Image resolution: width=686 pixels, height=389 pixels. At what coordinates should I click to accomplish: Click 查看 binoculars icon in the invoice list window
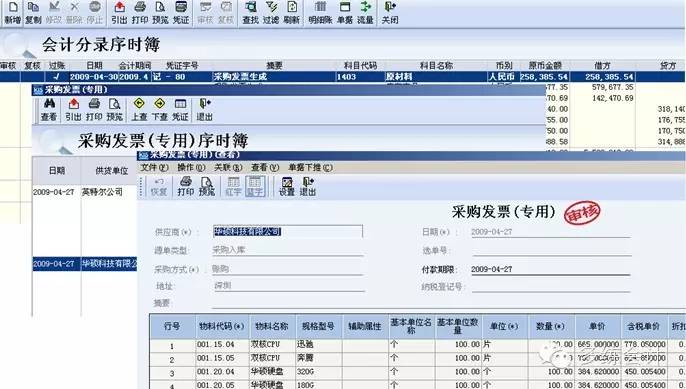coord(49,110)
